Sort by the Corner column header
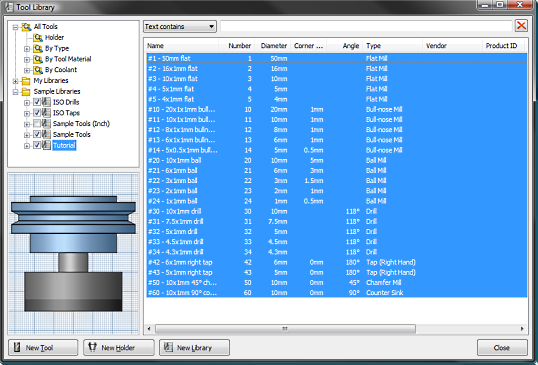538x365 pixels. (x=309, y=46)
